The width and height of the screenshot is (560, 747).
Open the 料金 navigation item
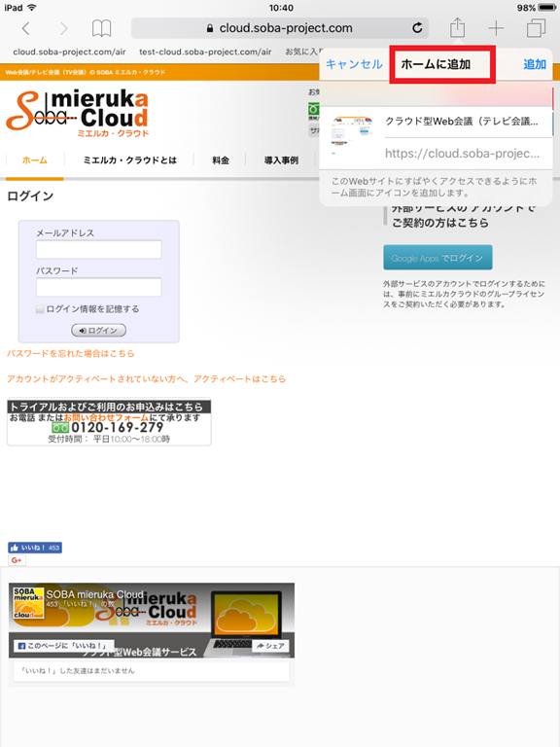(x=221, y=160)
